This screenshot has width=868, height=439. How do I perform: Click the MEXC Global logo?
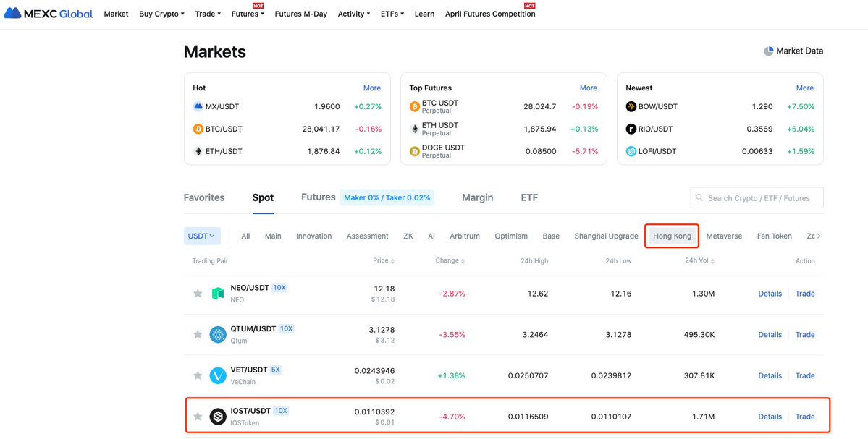(49, 14)
